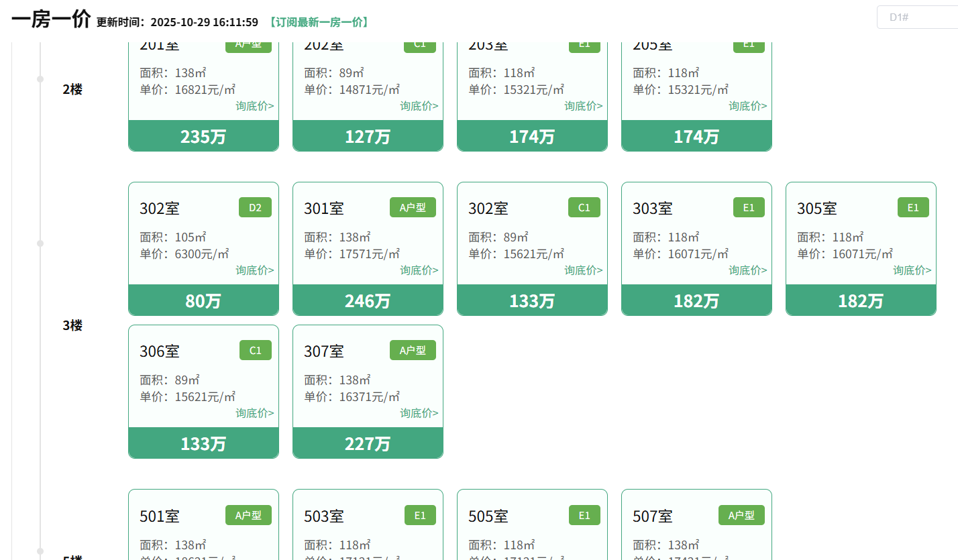Screen dimensions: 958x560
Task: Click 询底价 in the 306室 card
Action: 254,413
